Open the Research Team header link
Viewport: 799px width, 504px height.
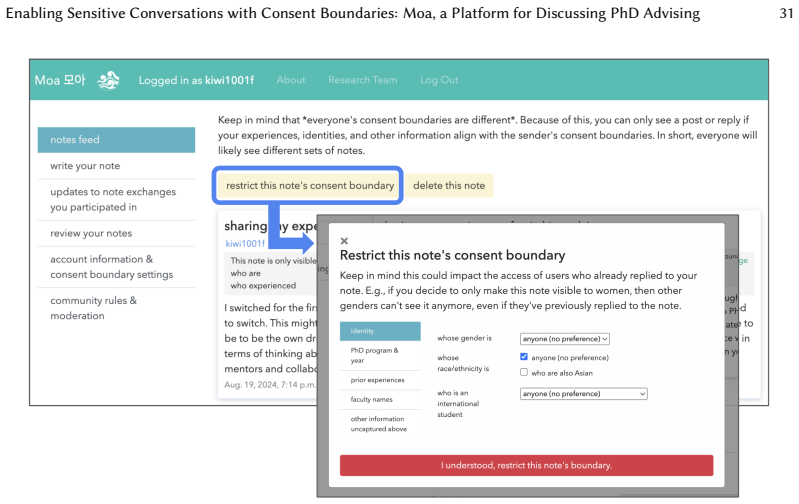[362, 80]
